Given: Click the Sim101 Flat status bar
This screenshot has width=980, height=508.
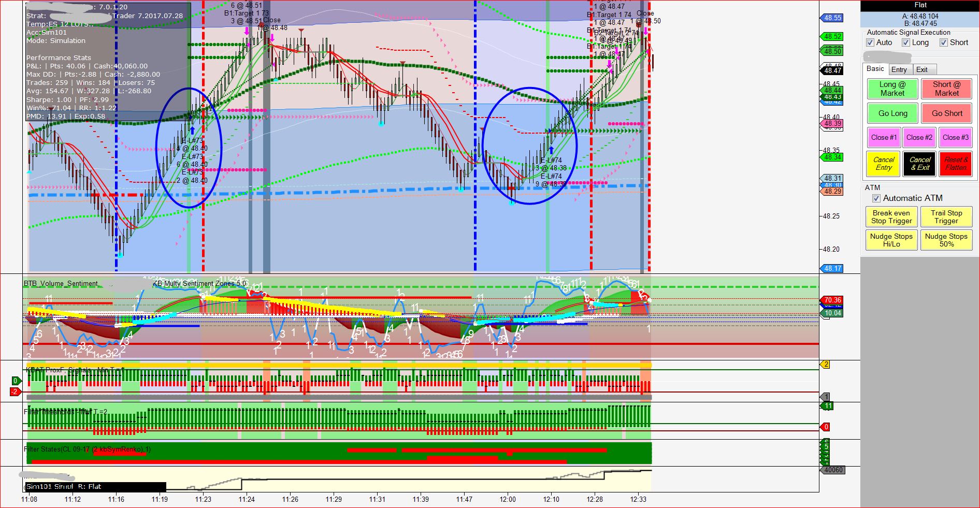Looking at the screenshot, I should 95,487.
